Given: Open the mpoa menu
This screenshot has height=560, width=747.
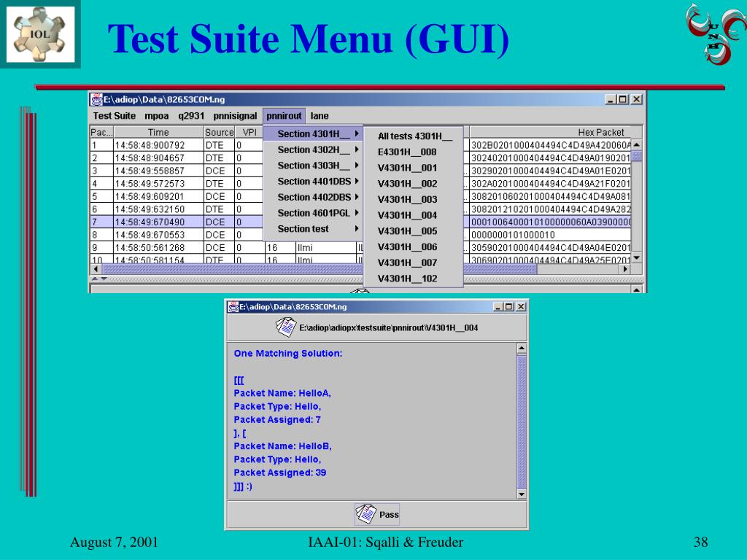Looking at the screenshot, I should pos(156,116).
